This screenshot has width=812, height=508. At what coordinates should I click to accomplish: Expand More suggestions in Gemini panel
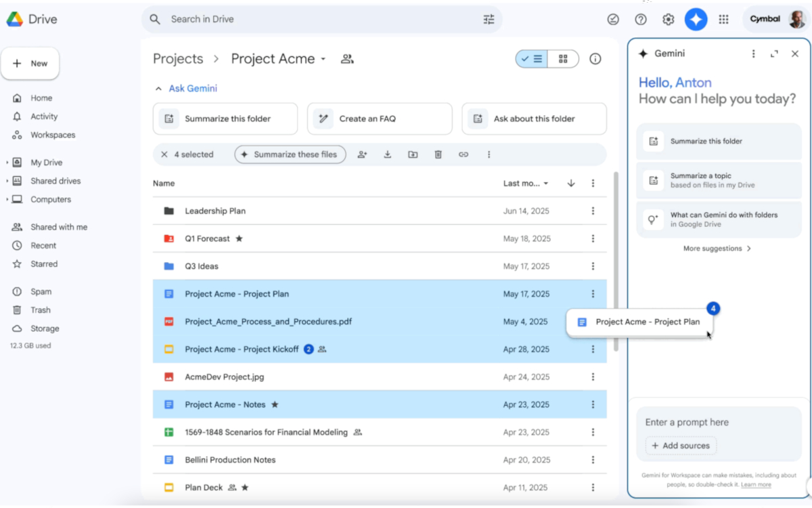tap(717, 249)
